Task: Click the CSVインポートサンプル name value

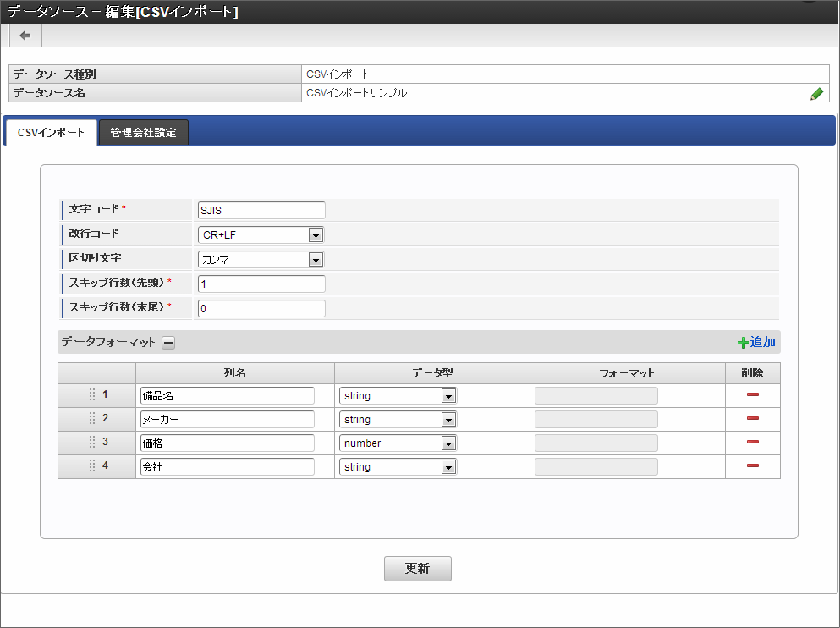Action: pyautogui.click(x=357, y=93)
